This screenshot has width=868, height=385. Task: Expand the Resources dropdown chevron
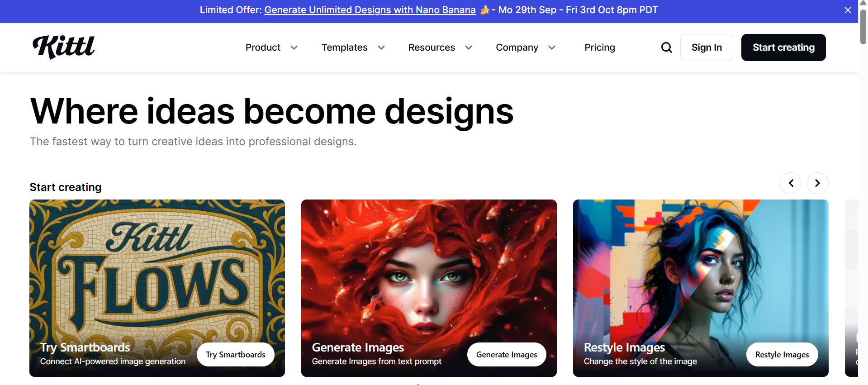click(469, 48)
